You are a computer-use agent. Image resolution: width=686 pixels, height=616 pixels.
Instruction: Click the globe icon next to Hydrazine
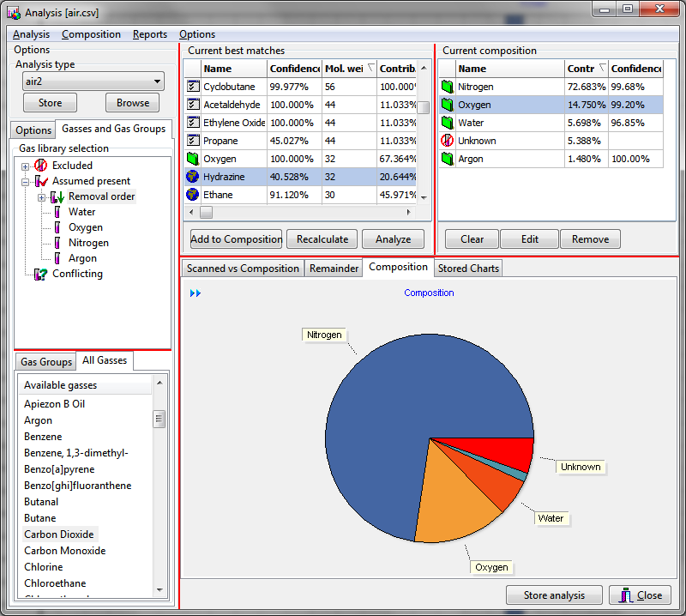(x=193, y=177)
